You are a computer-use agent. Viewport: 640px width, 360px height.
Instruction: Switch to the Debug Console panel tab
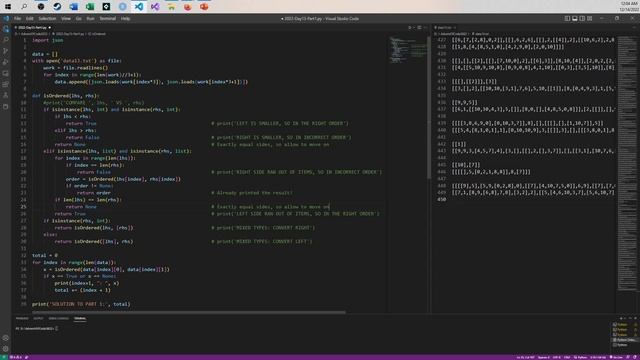click(x=59, y=318)
